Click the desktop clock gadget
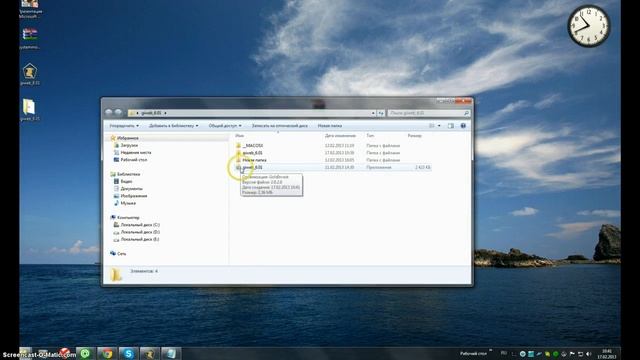This screenshot has width=640, height=360. click(x=589, y=26)
